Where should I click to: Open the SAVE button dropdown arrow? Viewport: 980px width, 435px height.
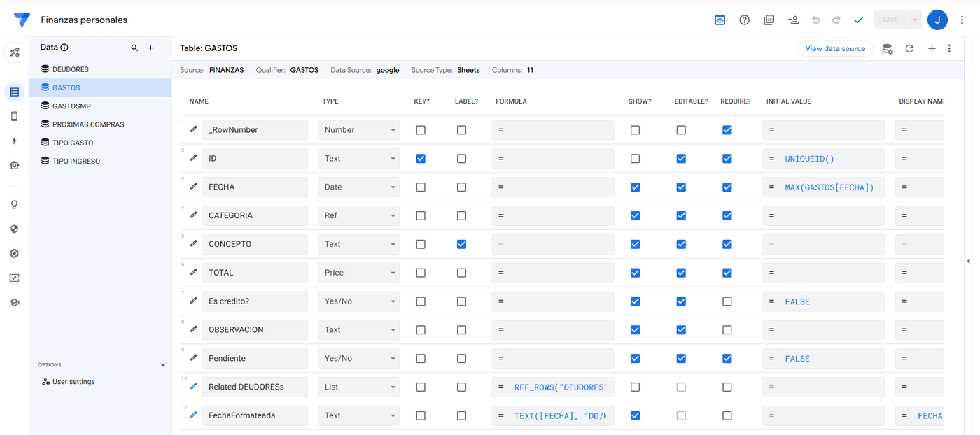[x=914, y=20]
